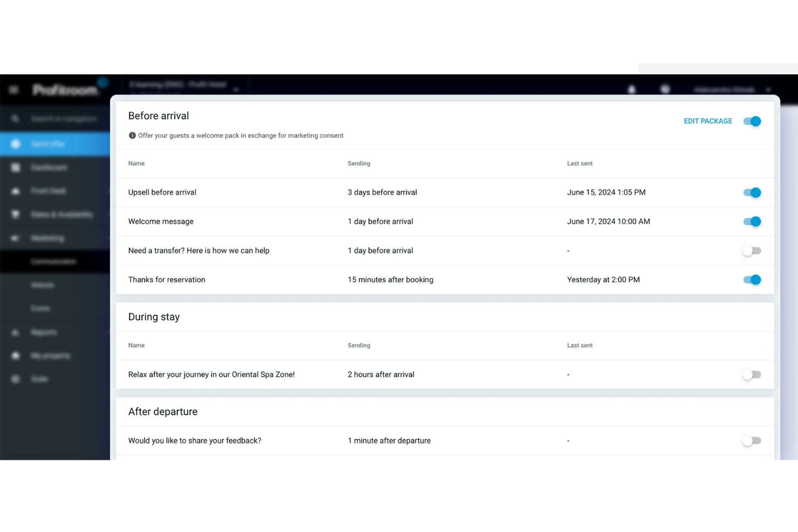Click 1 minute after departure value

pyautogui.click(x=389, y=441)
